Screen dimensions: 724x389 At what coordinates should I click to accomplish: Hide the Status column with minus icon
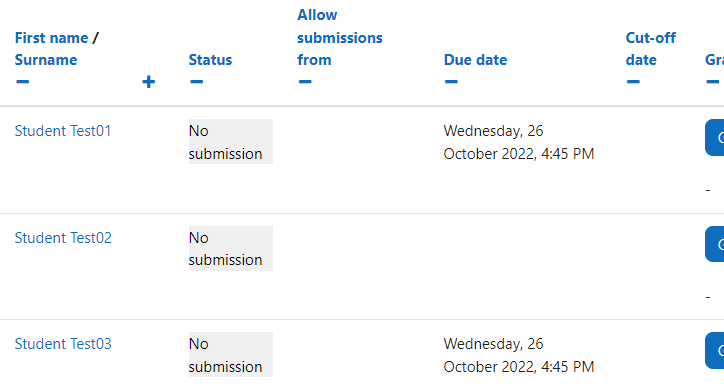tap(196, 82)
